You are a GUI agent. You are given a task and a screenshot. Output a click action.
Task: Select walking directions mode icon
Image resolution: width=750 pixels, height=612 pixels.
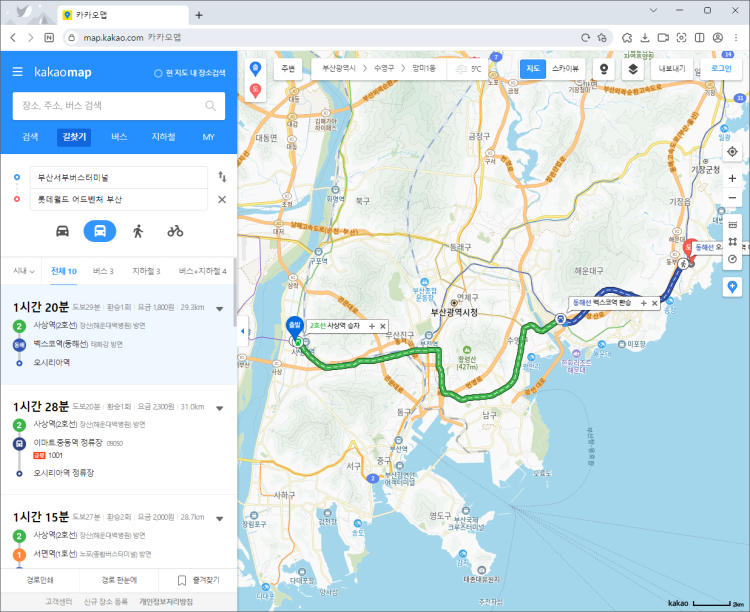tap(138, 232)
